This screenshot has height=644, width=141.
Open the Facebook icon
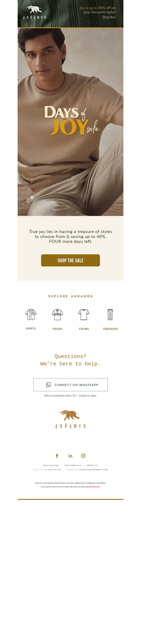point(57,456)
